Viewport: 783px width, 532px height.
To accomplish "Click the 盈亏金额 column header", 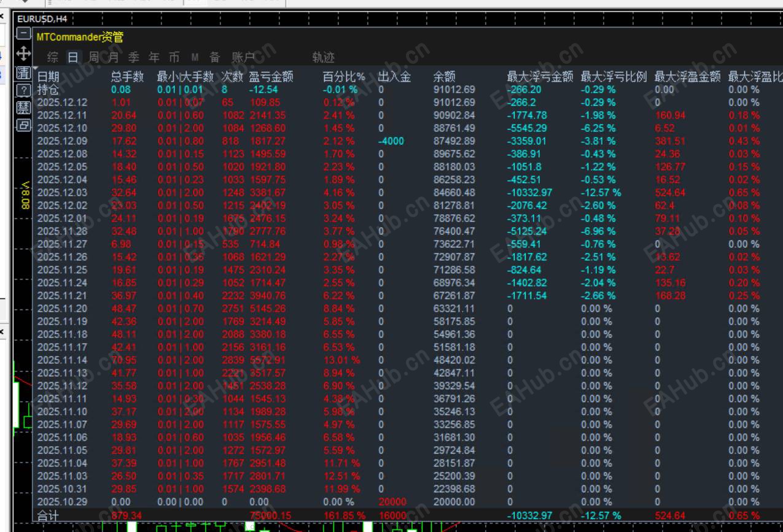I will [271, 77].
